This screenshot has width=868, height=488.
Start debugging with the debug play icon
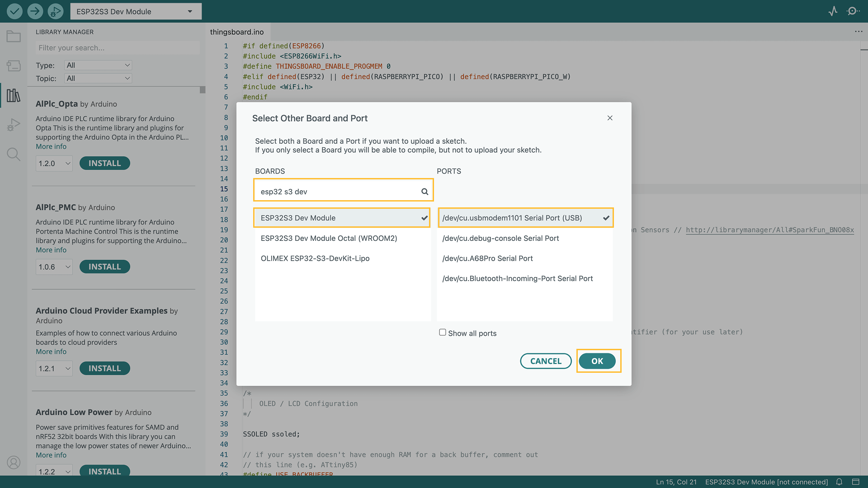point(55,11)
